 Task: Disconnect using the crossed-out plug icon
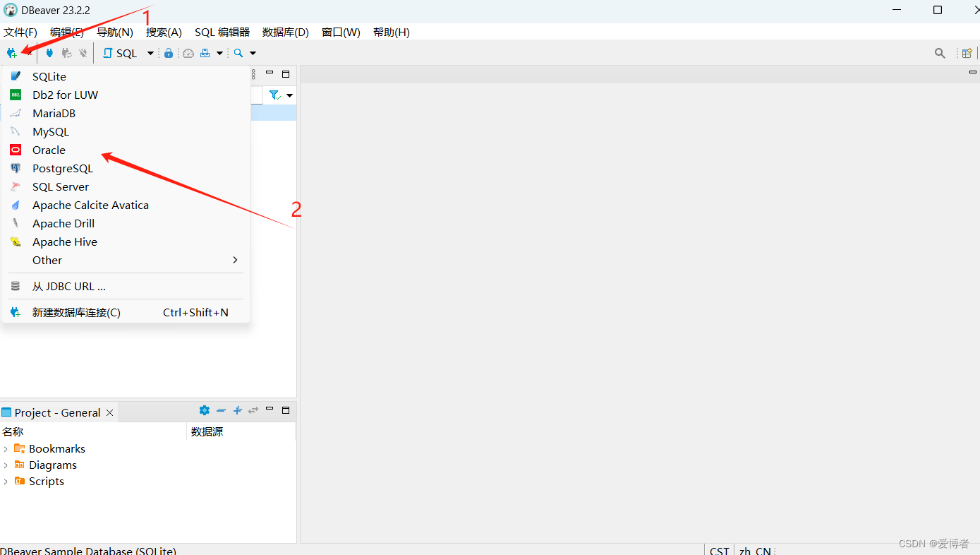83,52
